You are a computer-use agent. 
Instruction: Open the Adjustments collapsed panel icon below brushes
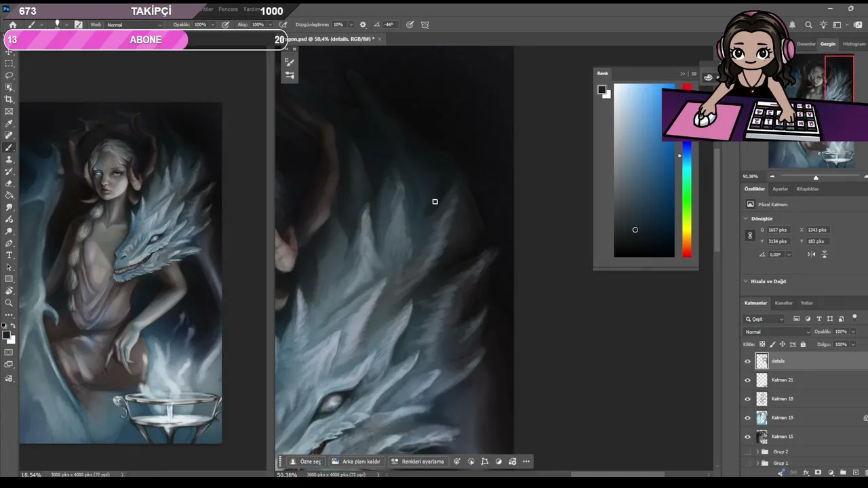click(x=290, y=75)
